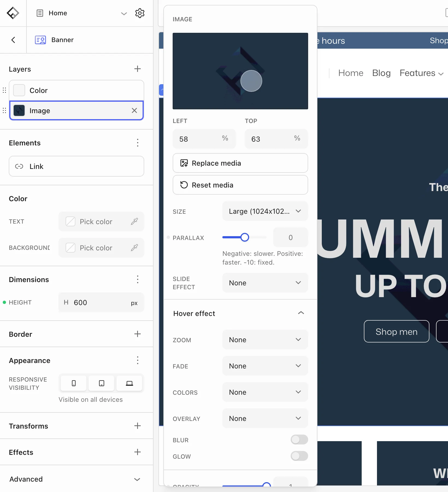This screenshot has height=492, width=448.
Task: Add Effects with plus icon
Action: (137, 452)
